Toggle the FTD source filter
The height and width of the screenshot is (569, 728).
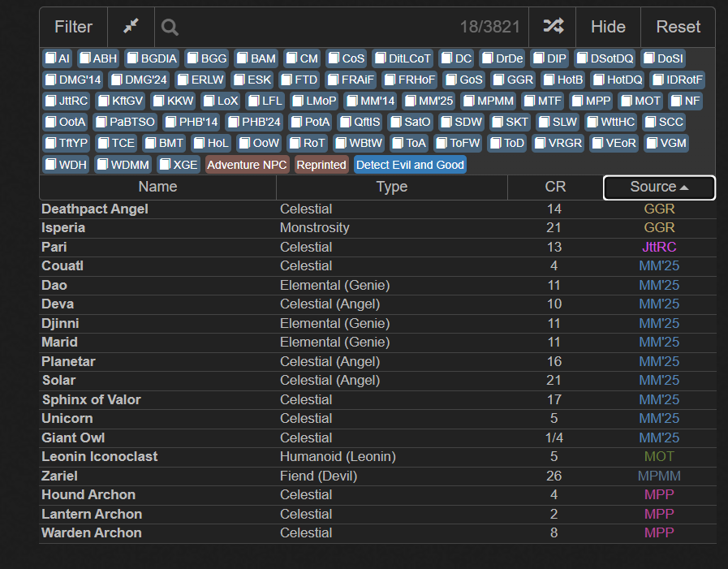(x=299, y=80)
